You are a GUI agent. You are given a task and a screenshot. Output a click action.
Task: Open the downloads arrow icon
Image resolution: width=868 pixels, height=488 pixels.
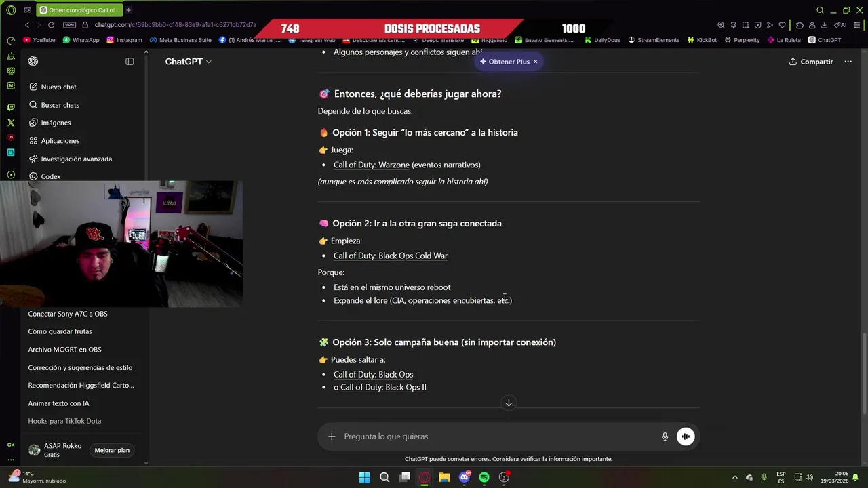[824, 25]
